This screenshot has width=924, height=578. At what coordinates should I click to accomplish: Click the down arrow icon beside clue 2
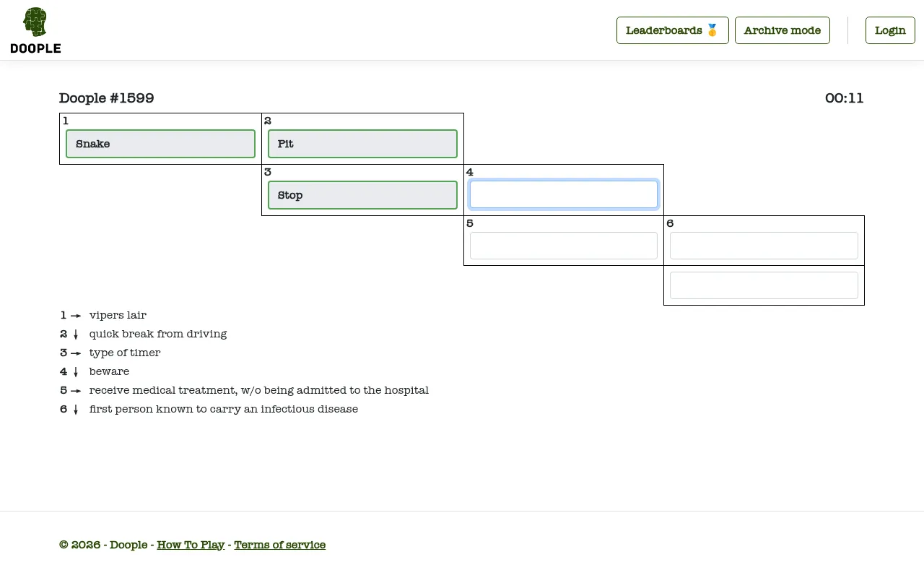[76, 335]
